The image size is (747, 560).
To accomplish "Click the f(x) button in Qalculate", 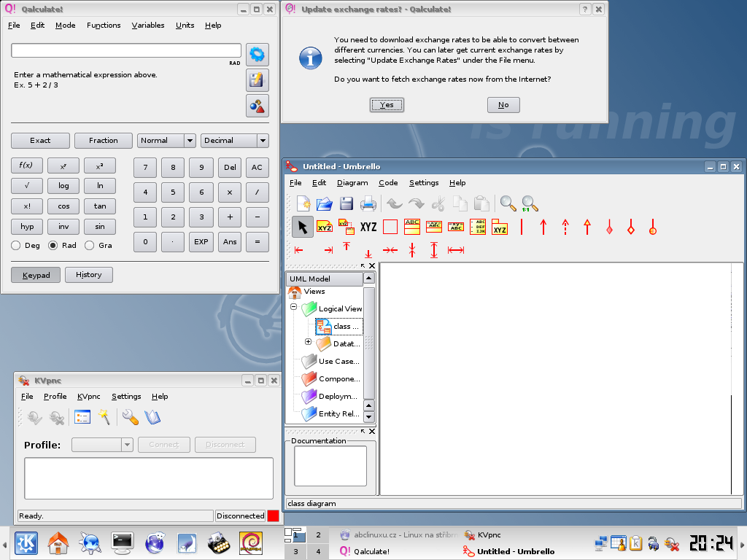I will [27, 166].
